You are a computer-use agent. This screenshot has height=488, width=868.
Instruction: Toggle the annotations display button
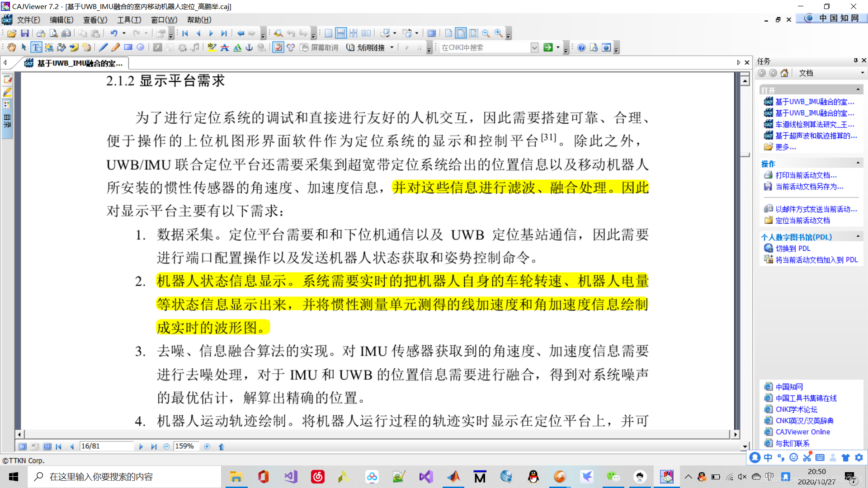coord(278,47)
